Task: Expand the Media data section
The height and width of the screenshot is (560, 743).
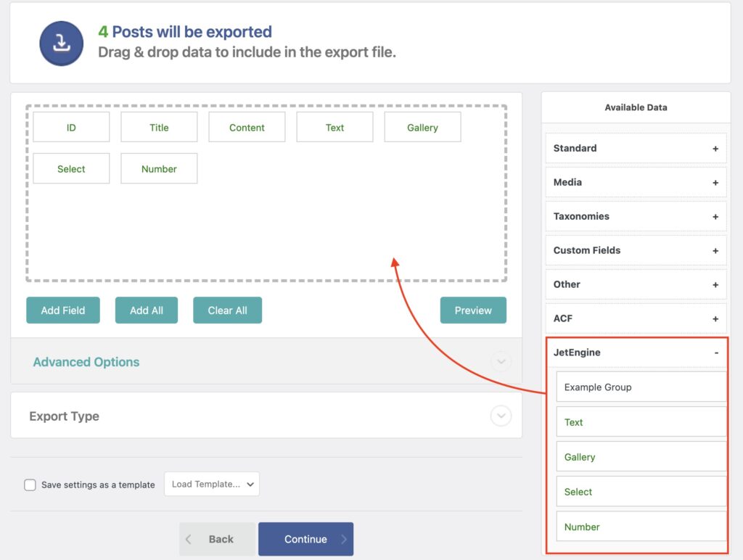Action: (x=715, y=182)
